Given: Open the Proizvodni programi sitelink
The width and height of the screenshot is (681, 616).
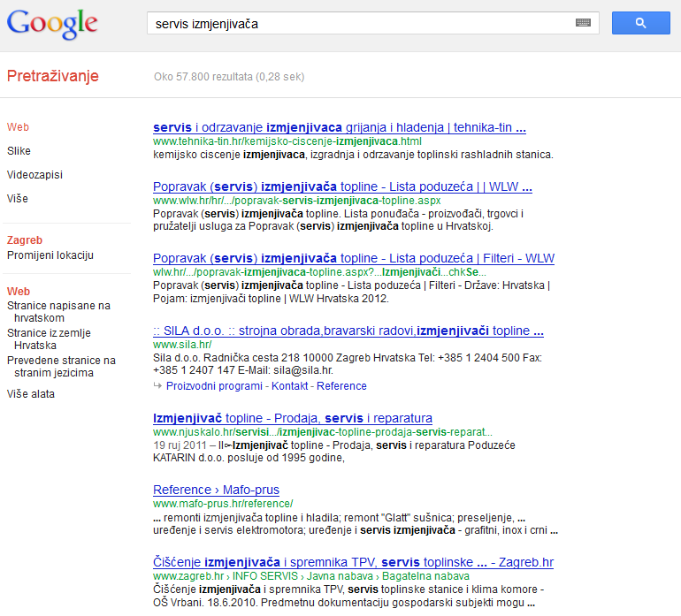Looking at the screenshot, I should pos(215,386).
